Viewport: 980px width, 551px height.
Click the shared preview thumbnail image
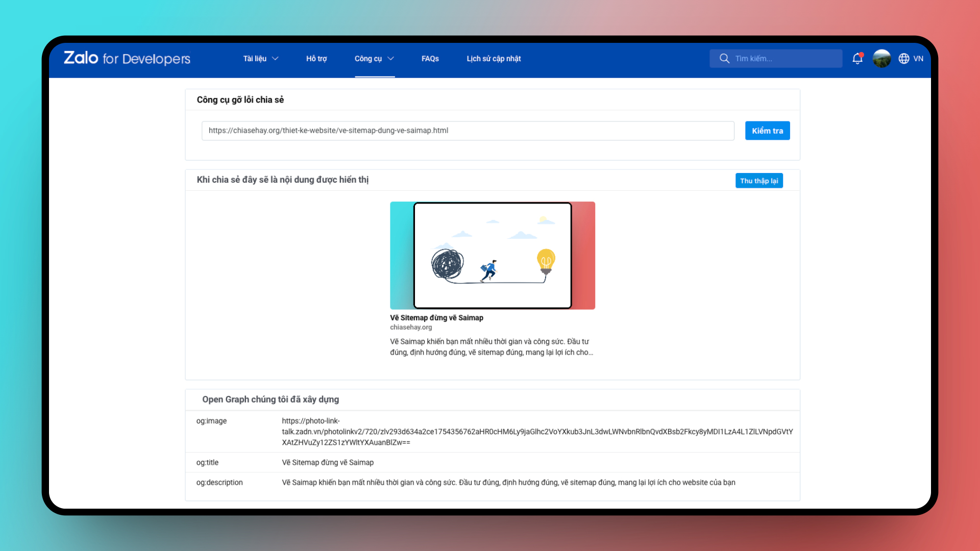[x=493, y=256]
